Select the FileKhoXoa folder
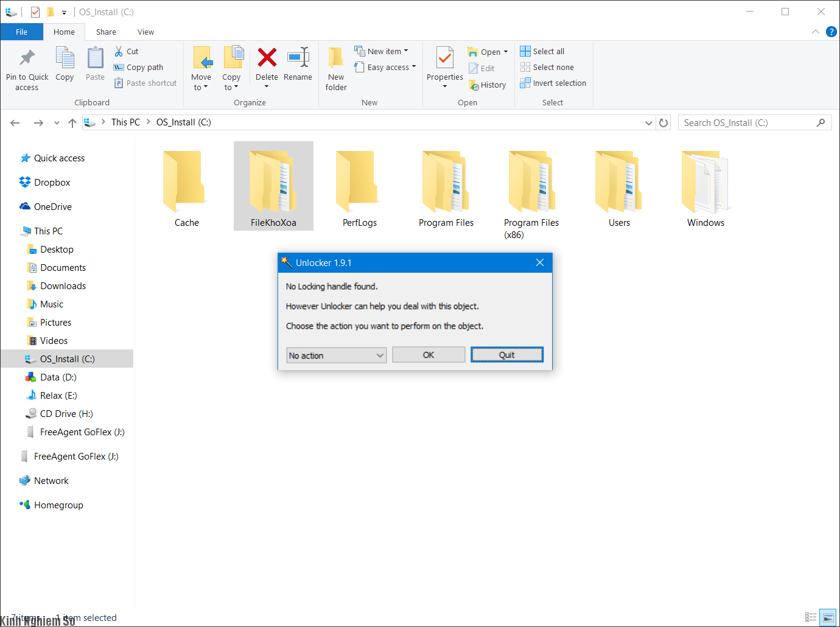 click(x=273, y=186)
